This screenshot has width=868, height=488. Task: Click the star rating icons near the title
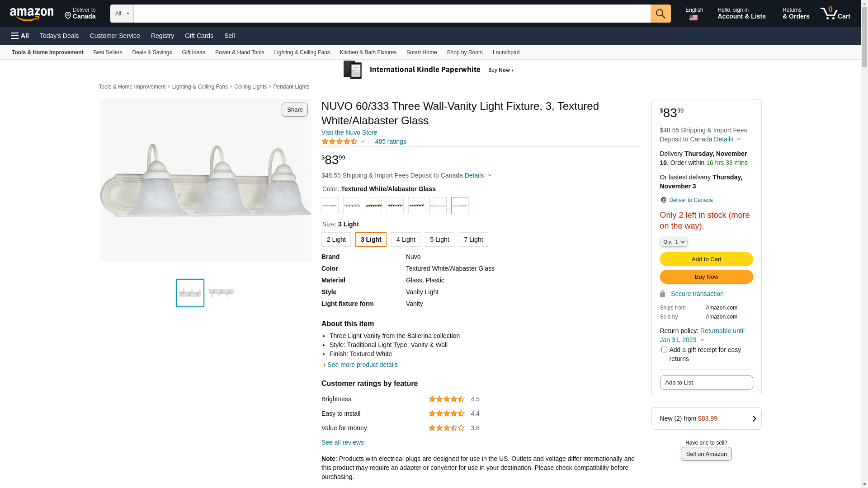click(x=340, y=141)
